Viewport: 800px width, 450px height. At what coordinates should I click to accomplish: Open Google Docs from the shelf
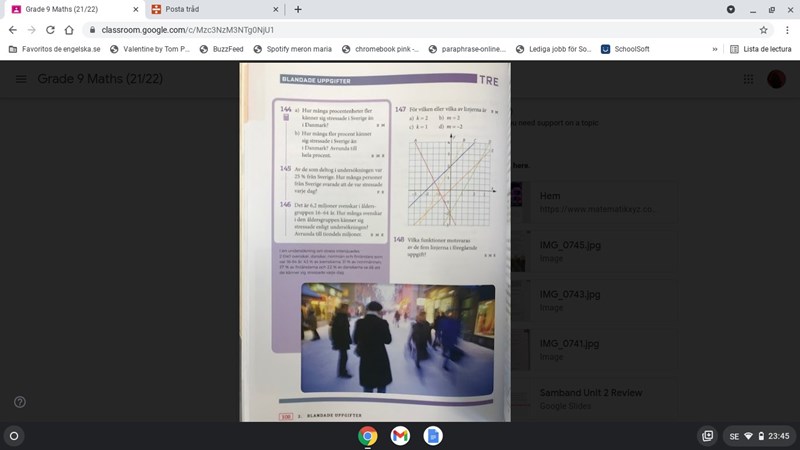432,436
